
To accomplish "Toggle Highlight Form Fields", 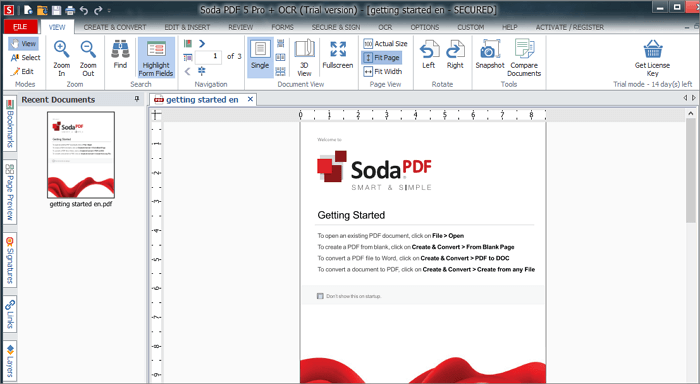I will 156,58.
